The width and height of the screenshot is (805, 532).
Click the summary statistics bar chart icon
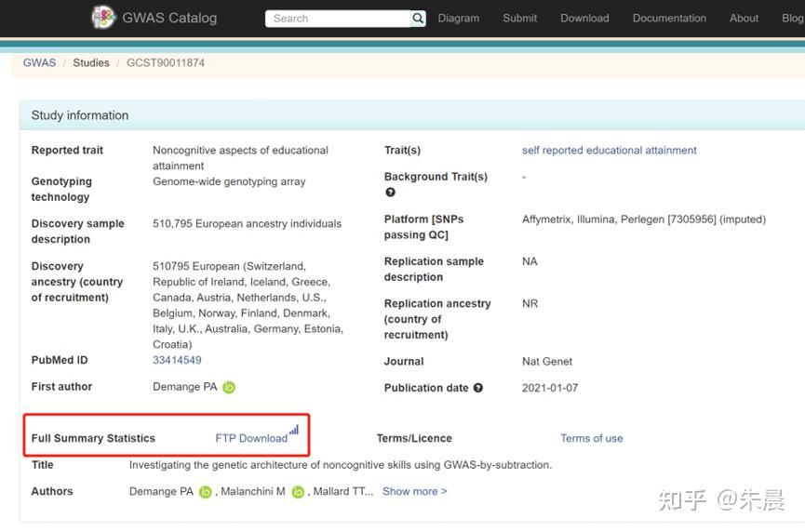click(294, 430)
